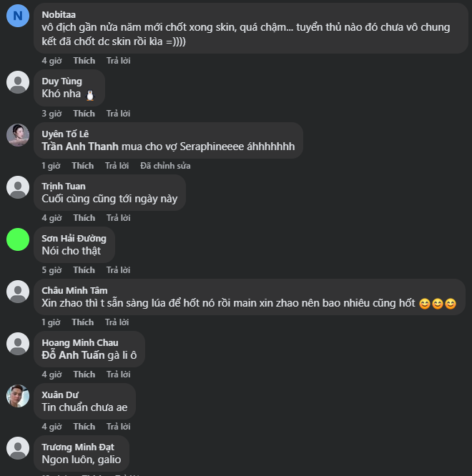472x476 pixels.
Task: Reply to Sơn Hải Đường's comment
Action: coord(118,270)
